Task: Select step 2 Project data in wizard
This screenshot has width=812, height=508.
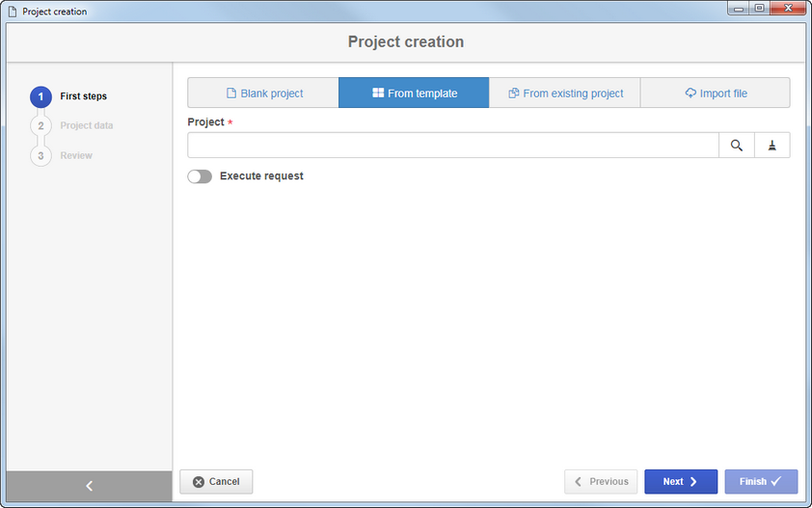Action: 72,126
